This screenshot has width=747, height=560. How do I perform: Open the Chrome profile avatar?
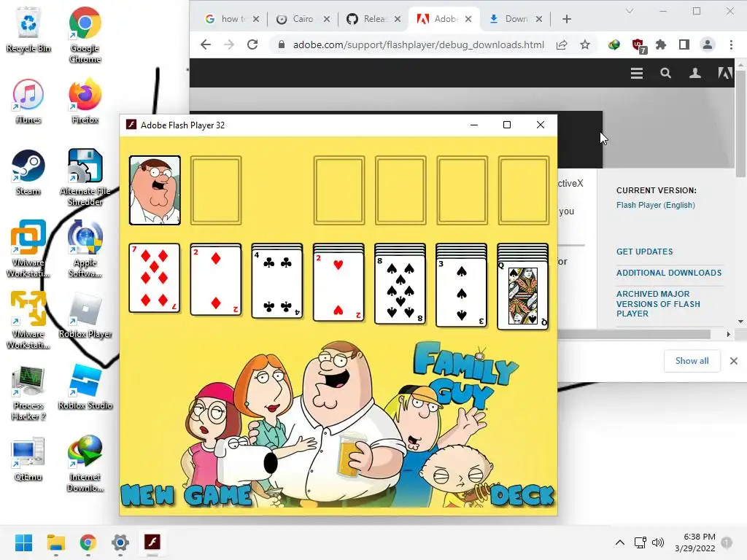(708, 44)
